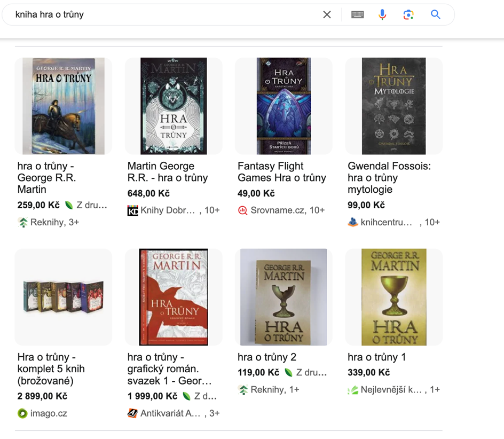Open the wolf cover Hra o trůny thumbnail
This screenshot has height=439, width=504.
[x=174, y=106]
